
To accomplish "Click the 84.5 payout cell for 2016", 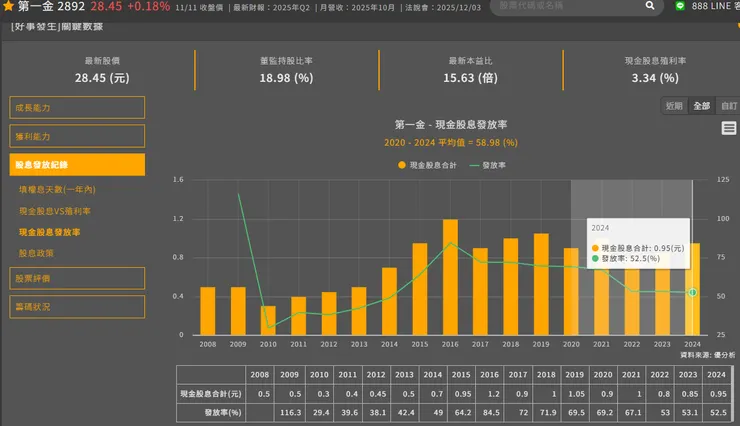I will point(489,412).
